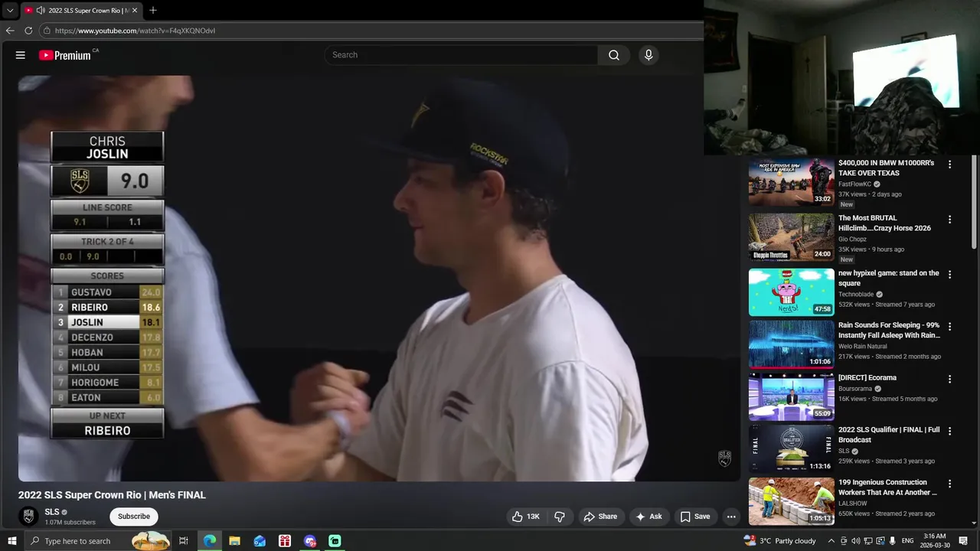980x551 pixels.
Task: Open volume control speaker icon in tray
Action: pyautogui.click(x=856, y=541)
